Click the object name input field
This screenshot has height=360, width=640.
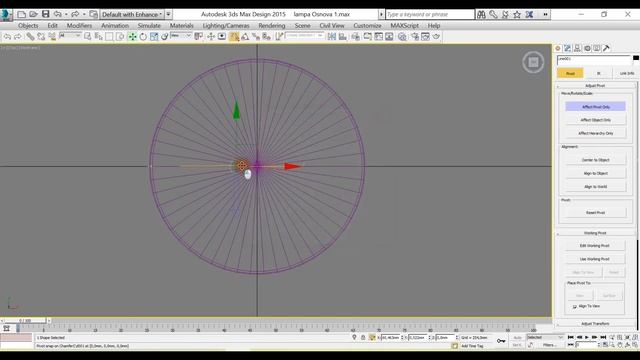click(x=594, y=59)
